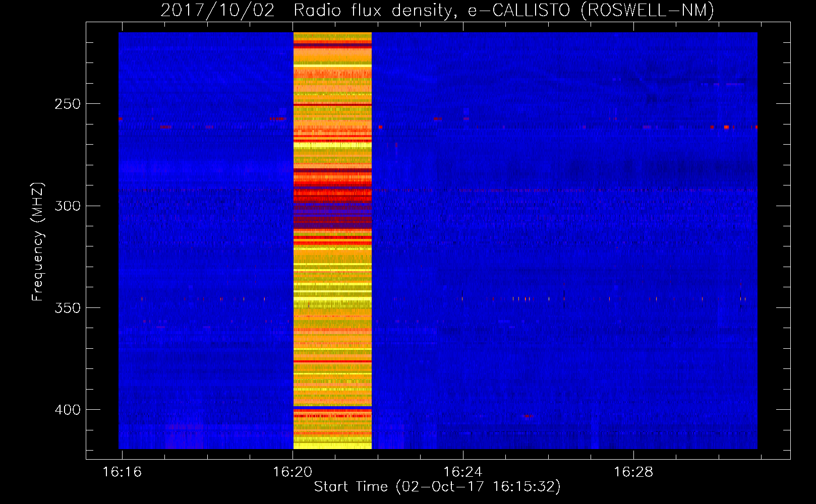
Task: Click the bright yellow-orange burst band in the spectrogram
Action: [332, 240]
